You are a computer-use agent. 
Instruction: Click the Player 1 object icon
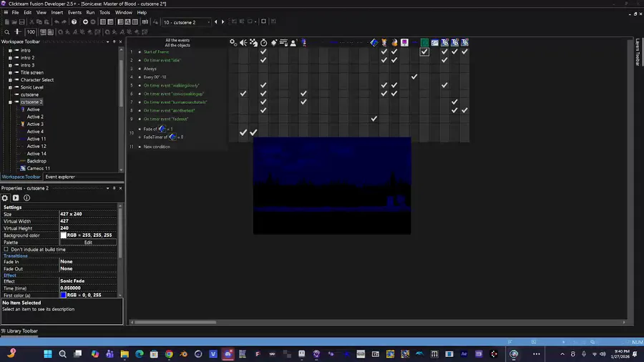(x=293, y=42)
